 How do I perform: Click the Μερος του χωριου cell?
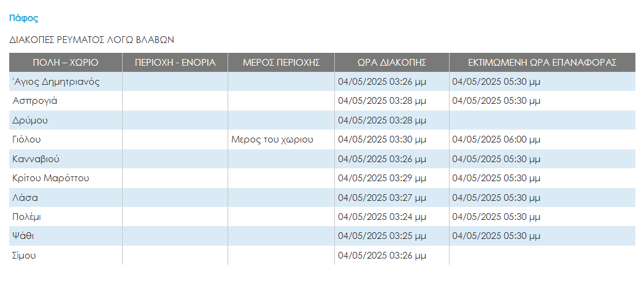pos(272,139)
